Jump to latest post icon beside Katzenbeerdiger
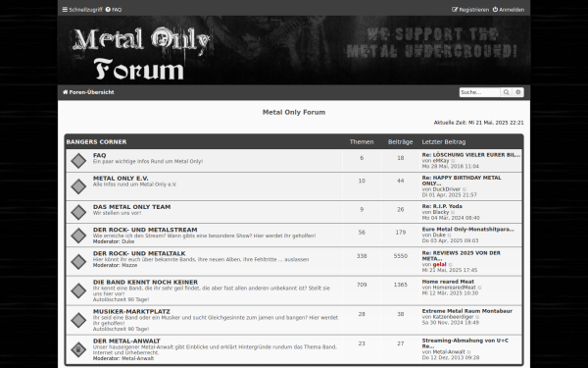This screenshot has height=368, width=588. pos(477,317)
